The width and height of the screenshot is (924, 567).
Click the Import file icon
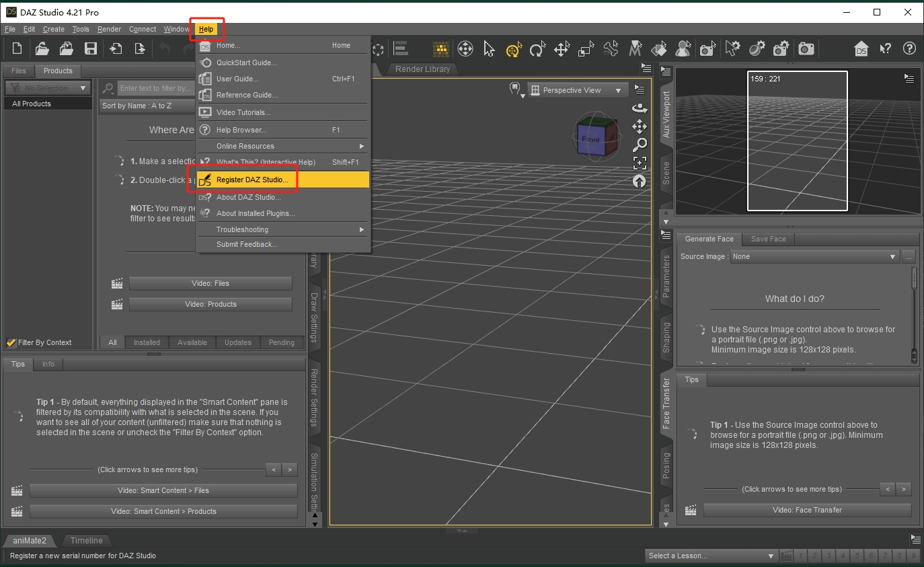tap(116, 48)
